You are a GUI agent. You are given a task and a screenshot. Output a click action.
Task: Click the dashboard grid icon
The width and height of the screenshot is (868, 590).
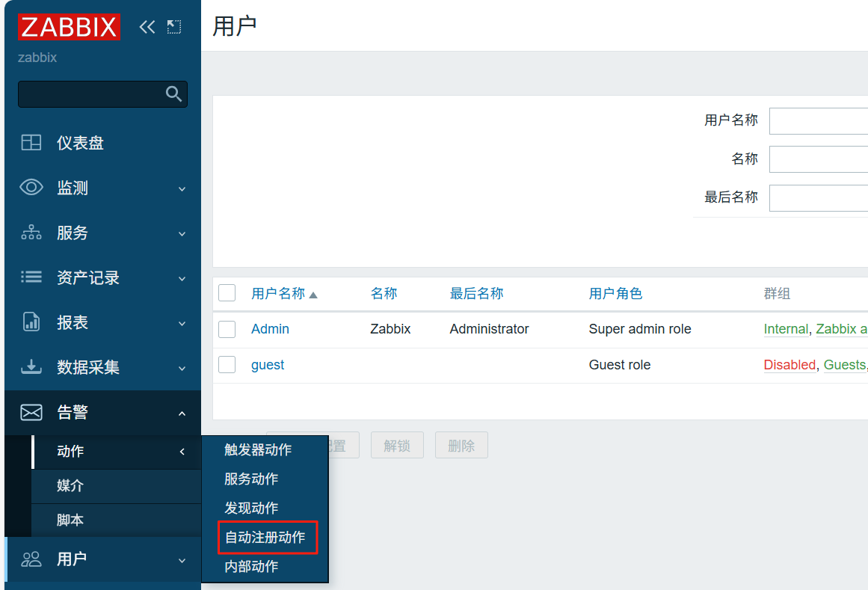point(31,143)
